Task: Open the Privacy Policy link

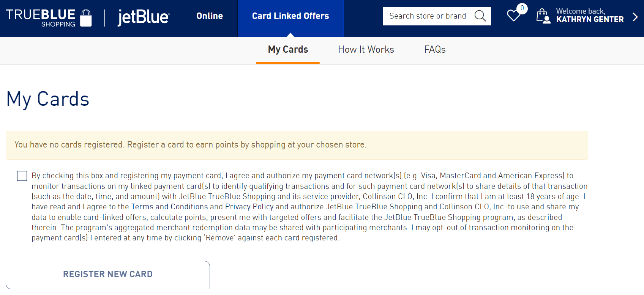Action: (x=249, y=207)
